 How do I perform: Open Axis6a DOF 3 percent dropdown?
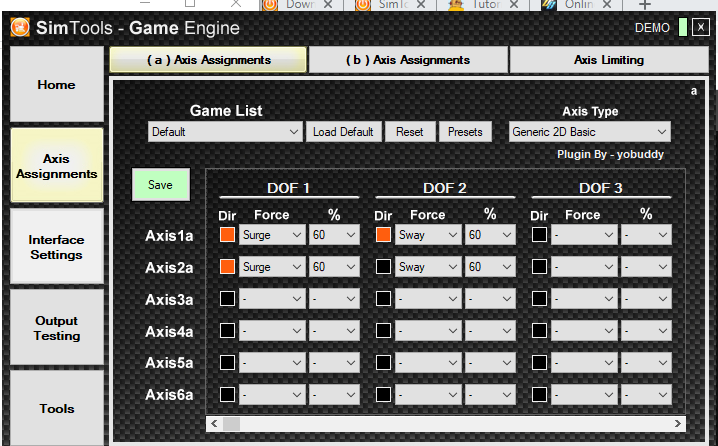pos(646,395)
